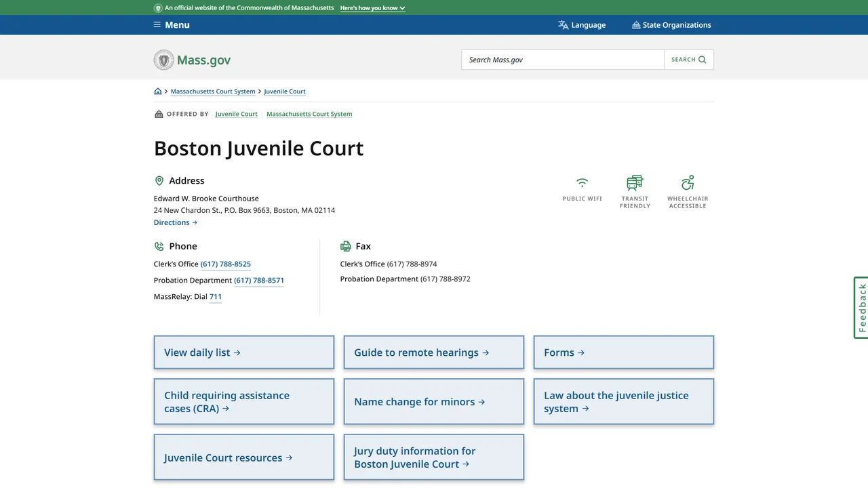Viewport: 868px width, 488px height.
Task: Click the Wheelchair Accessible icon
Action: pyautogui.click(x=688, y=182)
